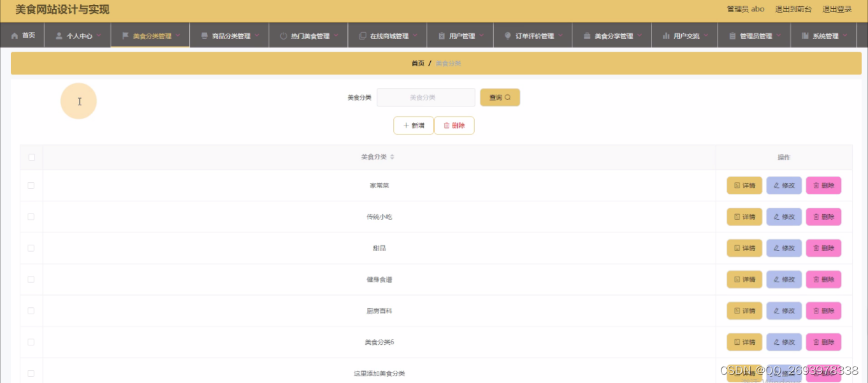The width and height of the screenshot is (868, 383).
Task: Open 详情 for the 美食分类6 row
Action: [744, 342]
